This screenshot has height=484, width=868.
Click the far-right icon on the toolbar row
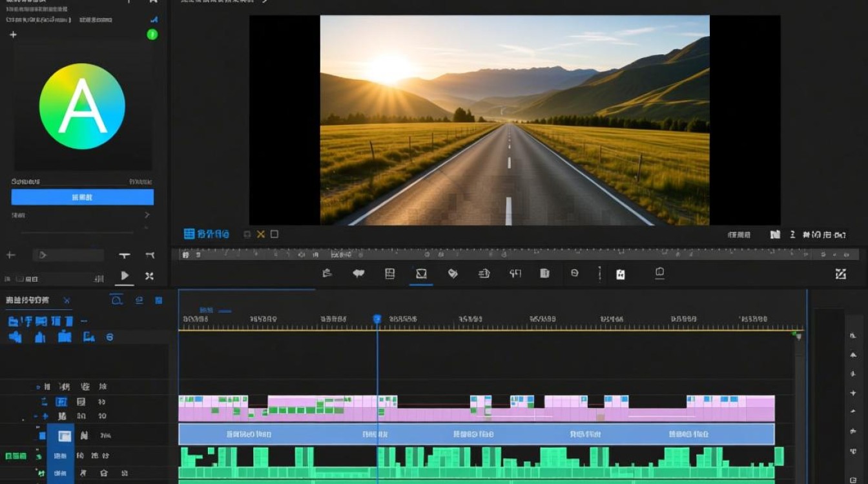(840, 274)
